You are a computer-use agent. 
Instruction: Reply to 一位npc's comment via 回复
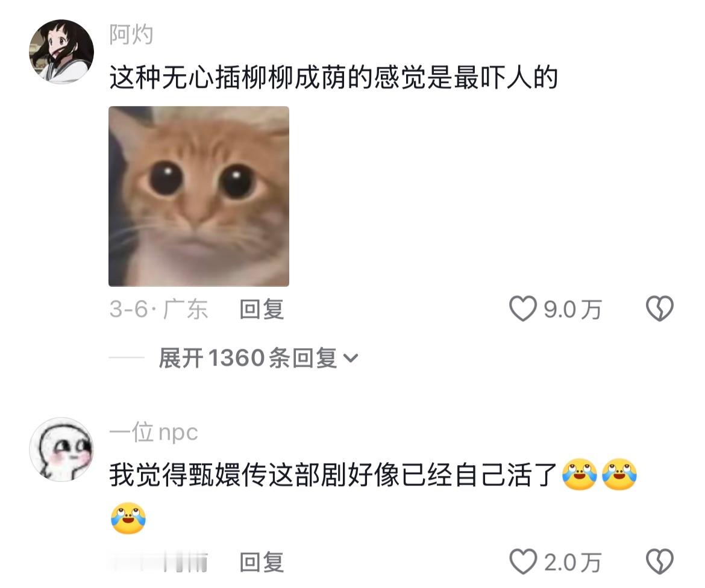click(x=262, y=562)
